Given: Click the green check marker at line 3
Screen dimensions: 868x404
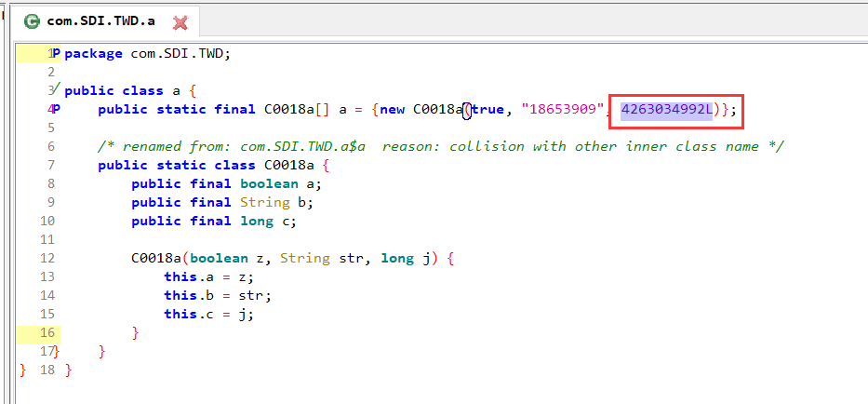Looking at the screenshot, I should click(x=57, y=88).
